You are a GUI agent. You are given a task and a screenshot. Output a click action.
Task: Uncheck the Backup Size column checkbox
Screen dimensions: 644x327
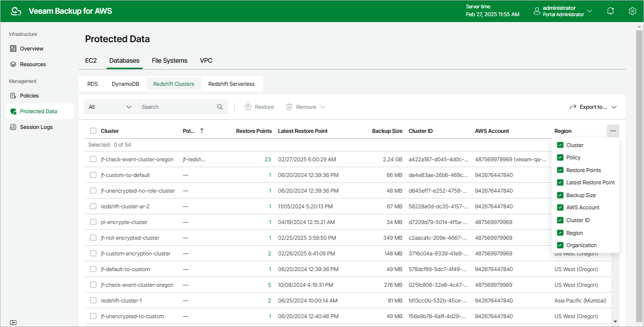tap(560, 195)
